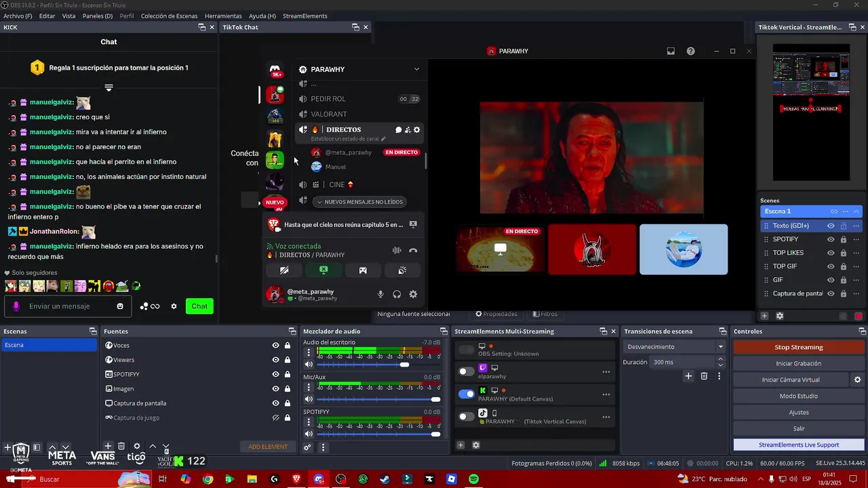The height and width of the screenshot is (488, 868).
Task: Open Herramientas menu
Action: click(223, 16)
